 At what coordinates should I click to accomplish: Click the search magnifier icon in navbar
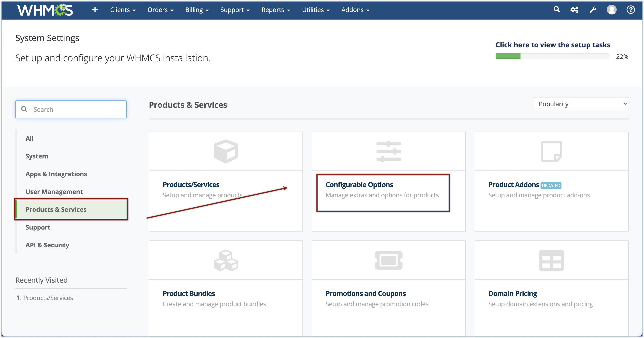click(557, 10)
